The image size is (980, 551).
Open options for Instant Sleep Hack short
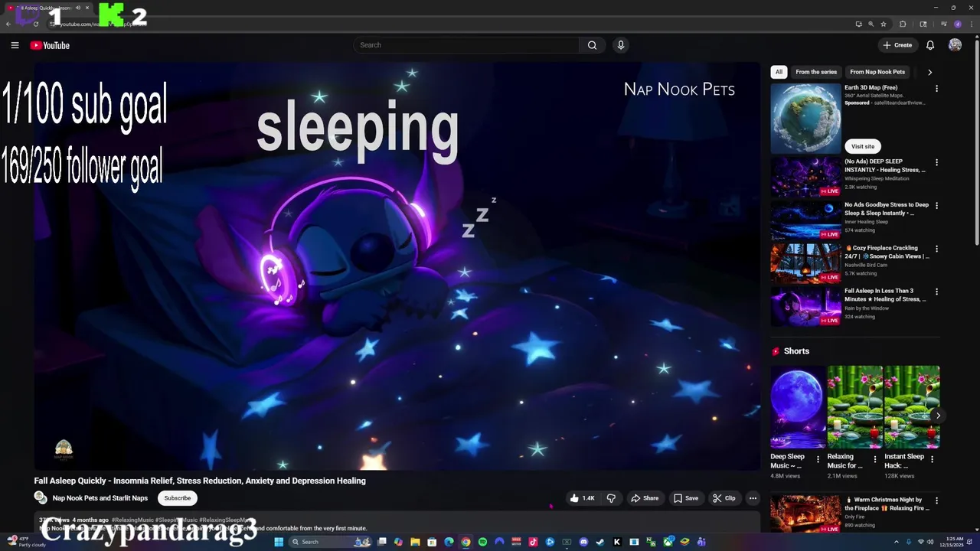[x=932, y=460]
